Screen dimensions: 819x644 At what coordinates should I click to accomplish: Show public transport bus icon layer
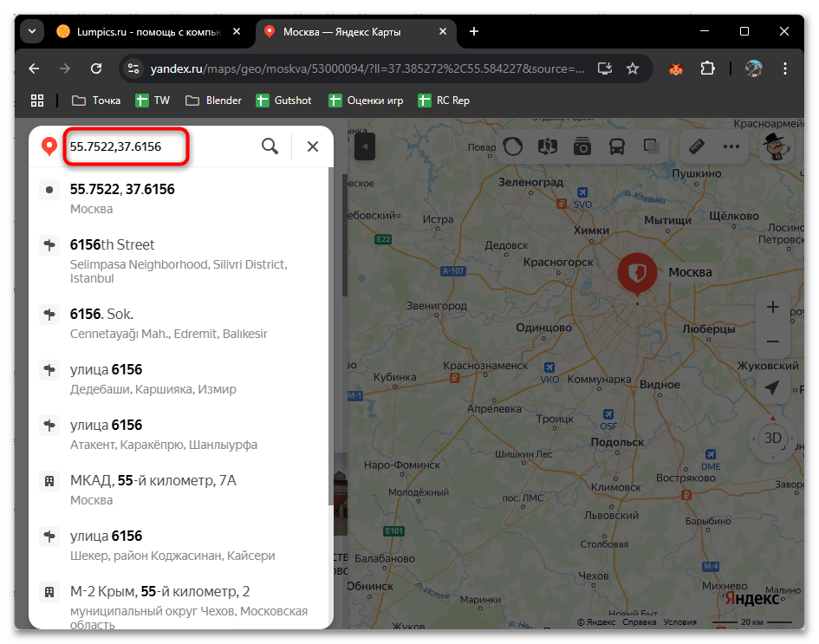pos(617,146)
